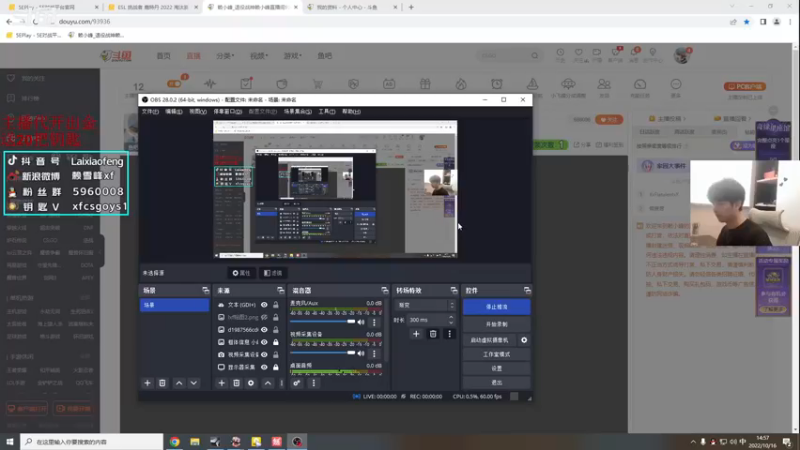800x450 pixels.
Task: Expand 分类 dropdown in Douyu navigation
Action: pyautogui.click(x=225, y=56)
